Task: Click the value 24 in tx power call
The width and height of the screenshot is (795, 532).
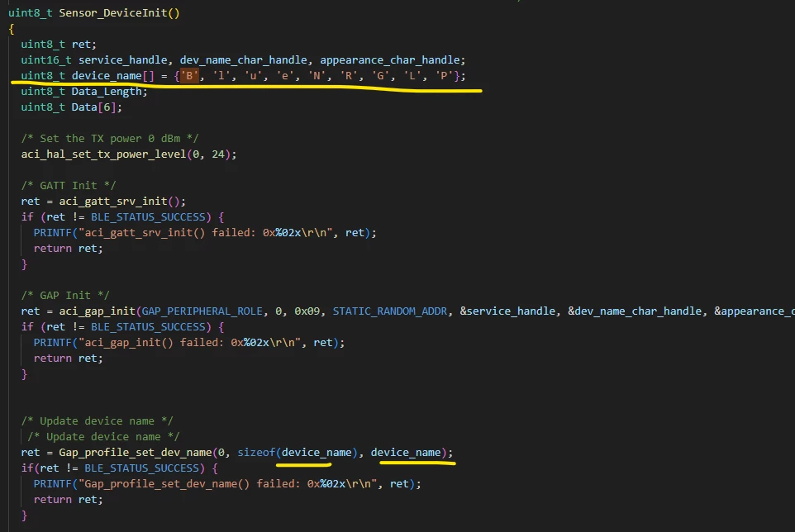Action: pyautogui.click(x=218, y=154)
